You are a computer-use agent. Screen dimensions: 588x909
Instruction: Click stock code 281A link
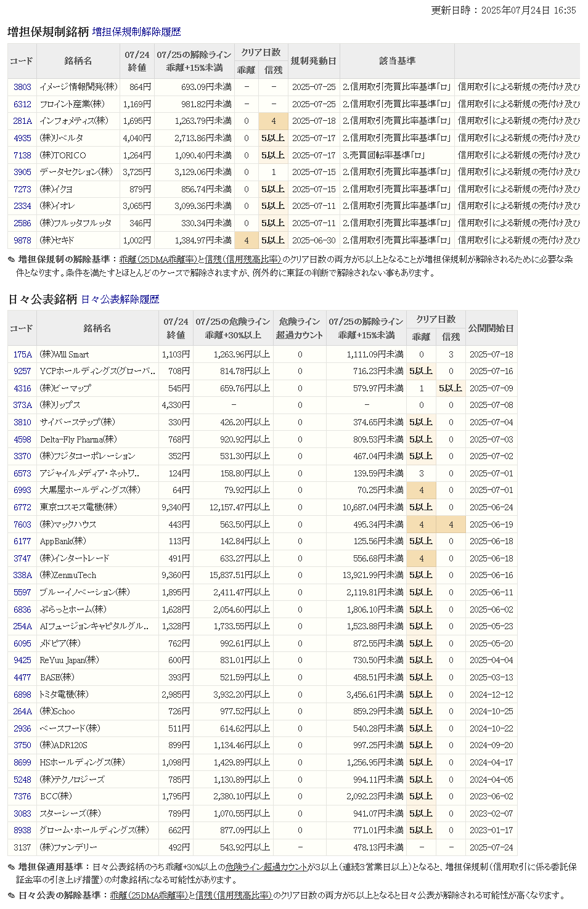pyautogui.click(x=22, y=121)
